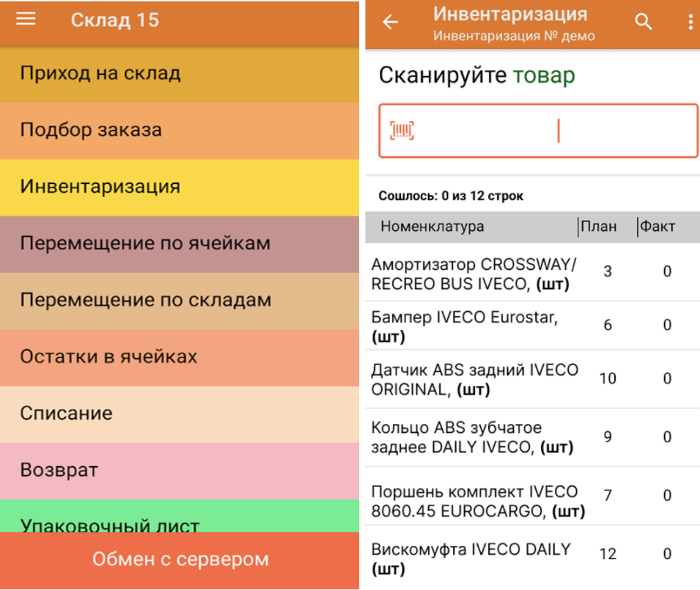This screenshot has width=700, height=590.
Task: Tap plan value 3 for Амортизатор row
Action: coord(607,271)
